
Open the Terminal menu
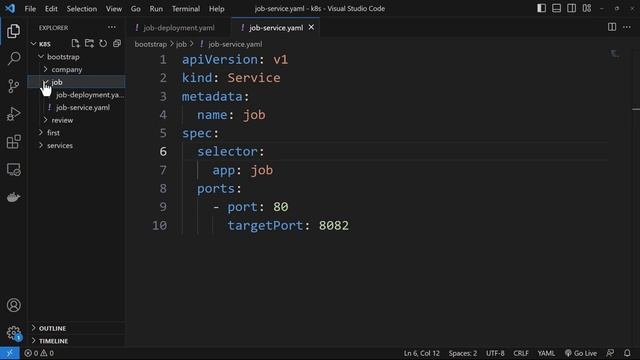[186, 9]
